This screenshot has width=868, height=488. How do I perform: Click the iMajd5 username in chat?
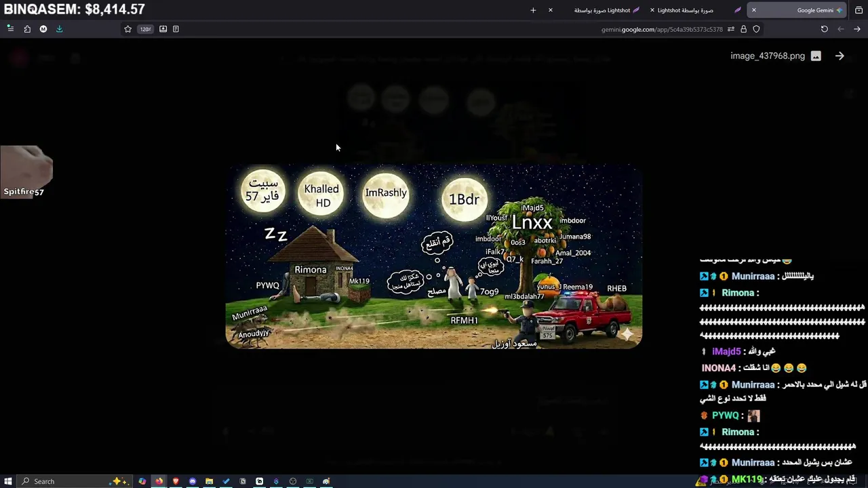click(726, 352)
